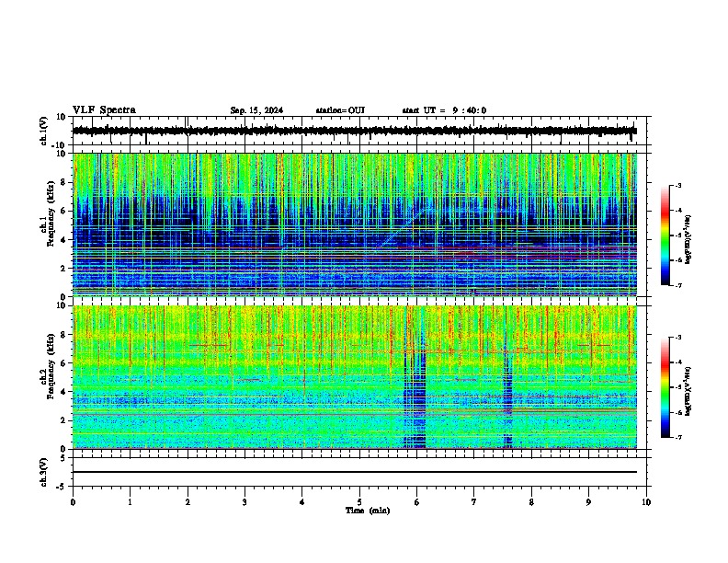Click the "station=OUI" label
The image size is (728, 563).
[340, 110]
